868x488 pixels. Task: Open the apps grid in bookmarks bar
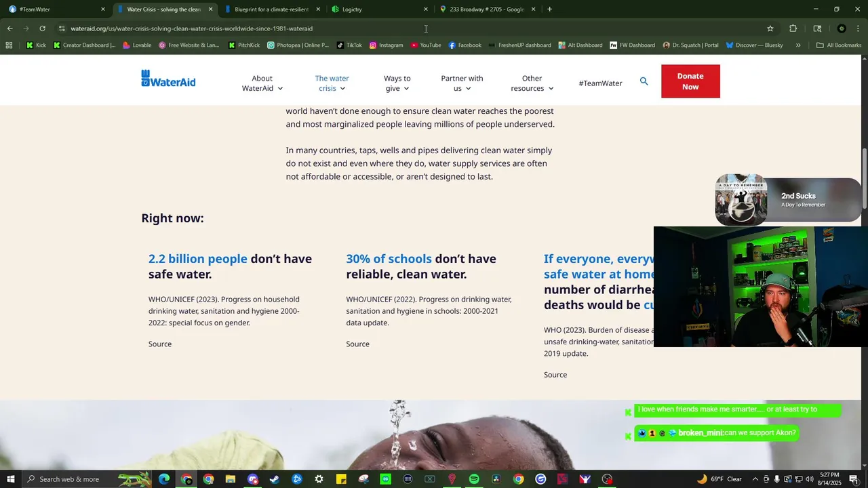tap(9, 45)
